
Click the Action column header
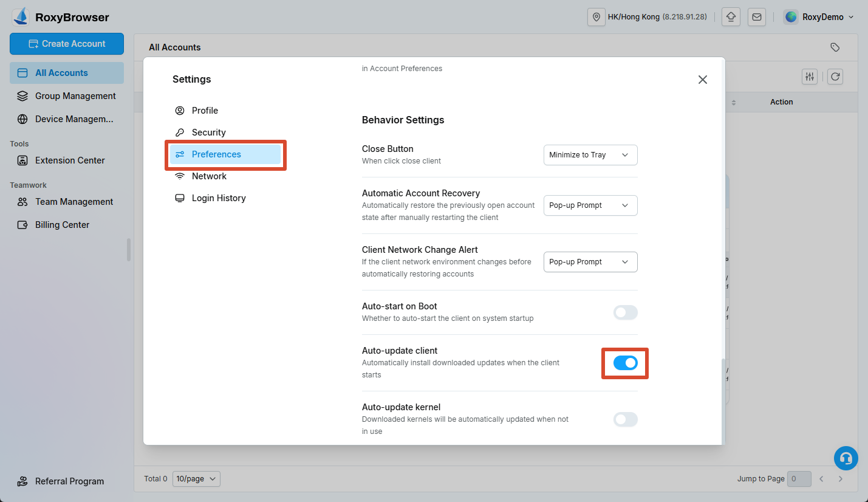click(x=782, y=102)
